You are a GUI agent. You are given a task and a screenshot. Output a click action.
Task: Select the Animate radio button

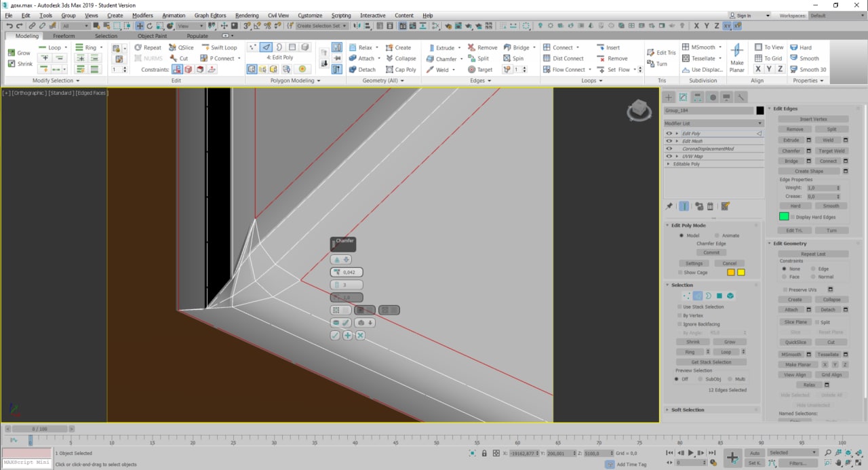716,235
